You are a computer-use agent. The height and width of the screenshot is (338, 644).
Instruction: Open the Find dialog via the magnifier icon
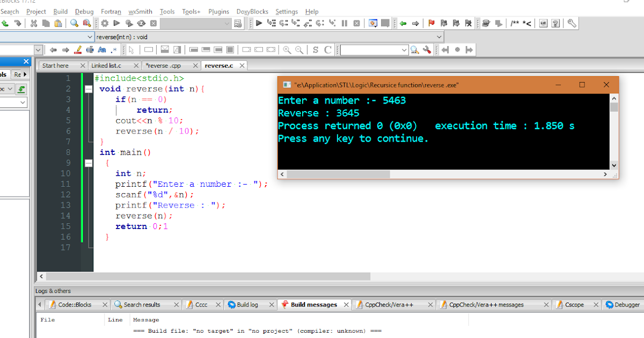[x=74, y=23]
